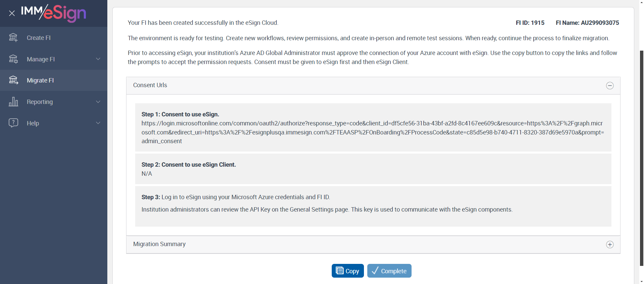
Task: Click the Manage FI gear-bank icon
Action: pyautogui.click(x=13, y=59)
